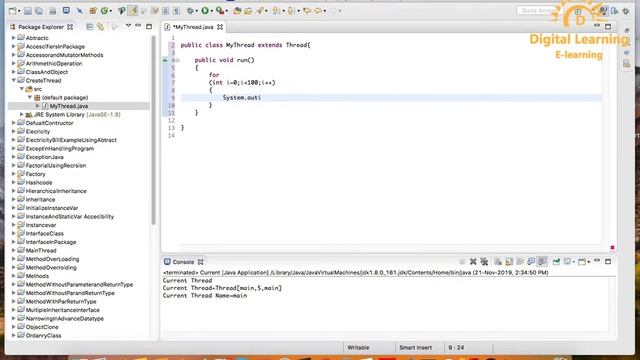Open the Run button dropdown arrow
The width and height of the screenshot is (640, 360).
[211, 11]
